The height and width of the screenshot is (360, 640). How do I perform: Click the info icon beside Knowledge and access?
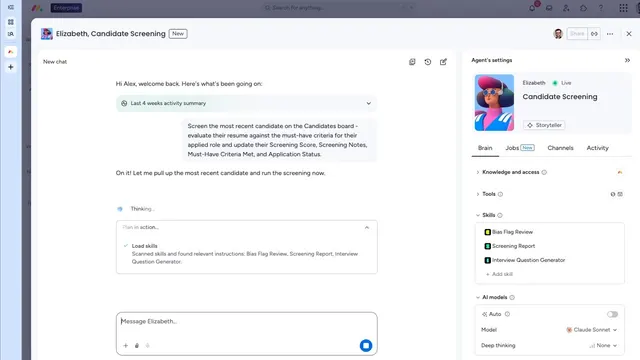pyautogui.click(x=544, y=172)
